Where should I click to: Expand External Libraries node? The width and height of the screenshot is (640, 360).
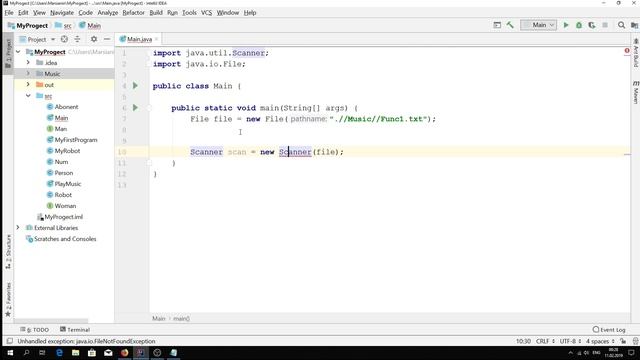(x=18, y=228)
